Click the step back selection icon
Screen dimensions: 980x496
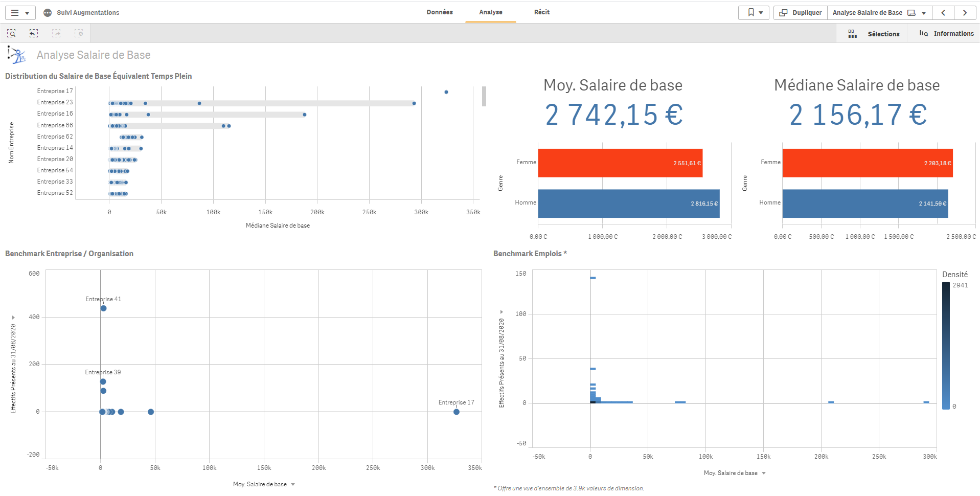[34, 33]
